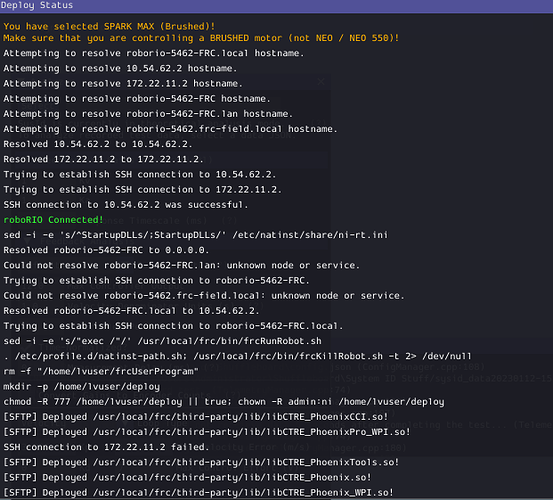Click the 'rm -f /home/lvuser/frcUserProgram' command line
This screenshot has width=553, height=500.
pos(101,371)
